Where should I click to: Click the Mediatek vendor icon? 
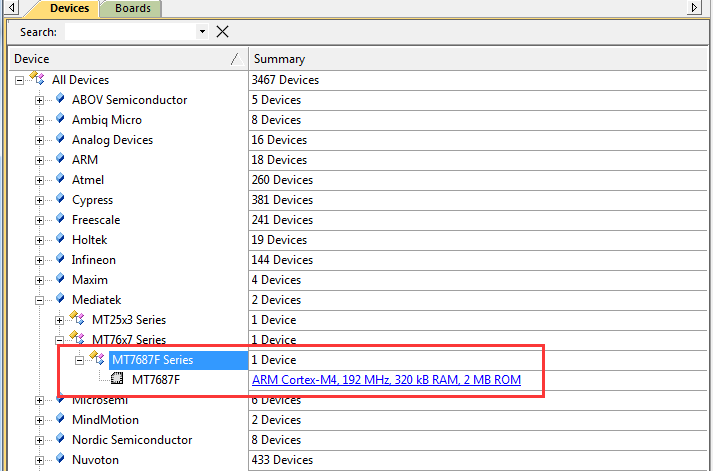tap(60, 299)
